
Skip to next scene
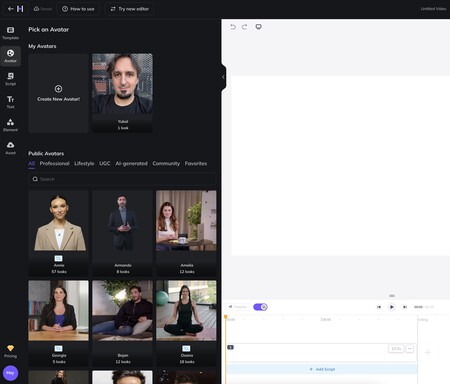tap(405, 307)
